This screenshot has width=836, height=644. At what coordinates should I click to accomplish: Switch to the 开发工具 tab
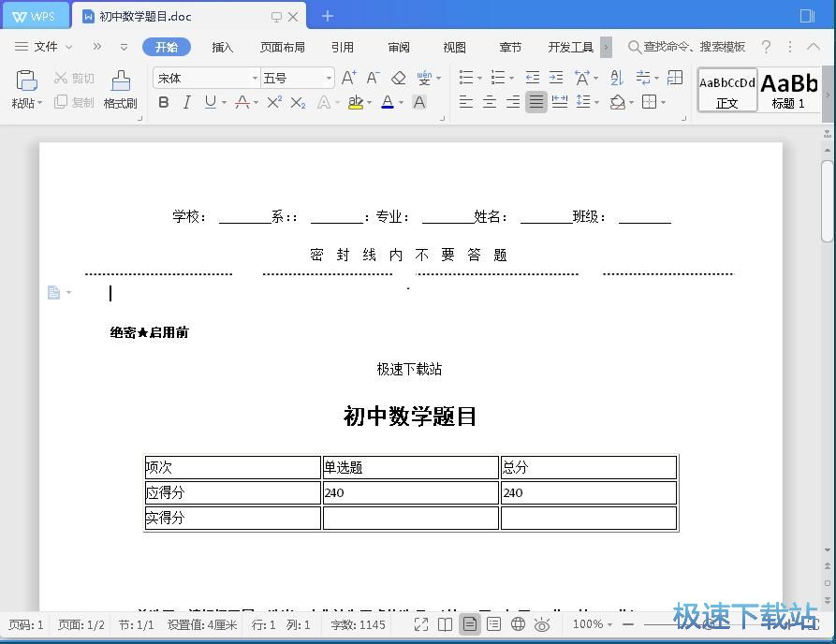pyautogui.click(x=570, y=48)
